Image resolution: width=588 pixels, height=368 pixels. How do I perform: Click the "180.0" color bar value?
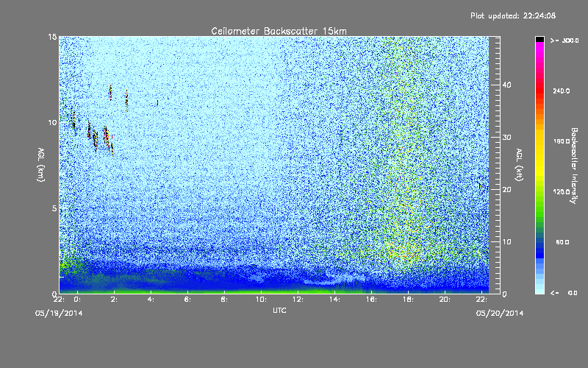tap(562, 141)
